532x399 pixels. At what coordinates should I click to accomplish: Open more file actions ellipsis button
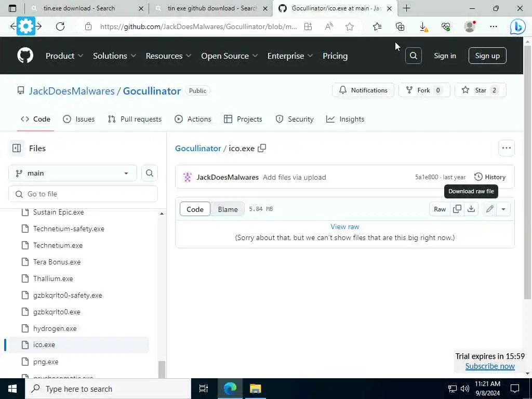[x=506, y=148]
